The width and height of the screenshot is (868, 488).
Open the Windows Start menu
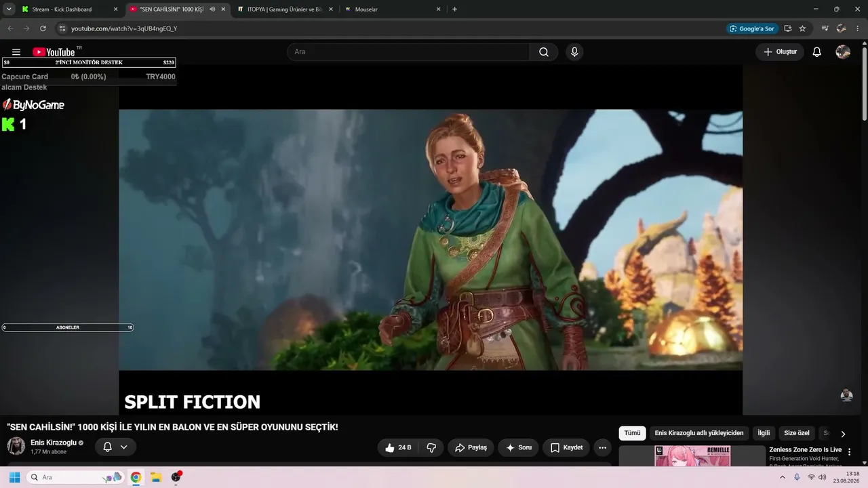click(14, 477)
